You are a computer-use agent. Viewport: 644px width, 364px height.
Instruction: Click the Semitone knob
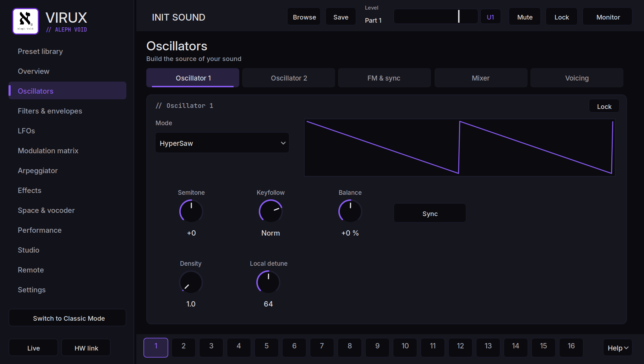coord(191,211)
